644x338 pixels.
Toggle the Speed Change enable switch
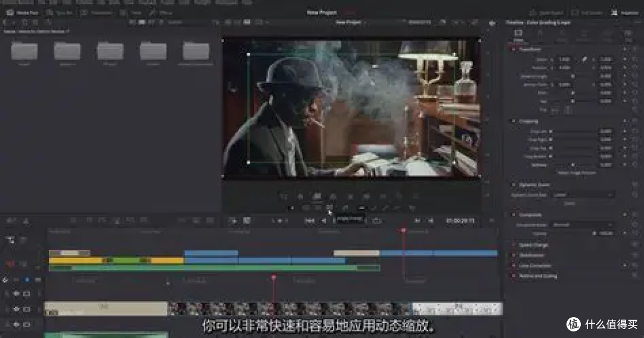(x=513, y=245)
